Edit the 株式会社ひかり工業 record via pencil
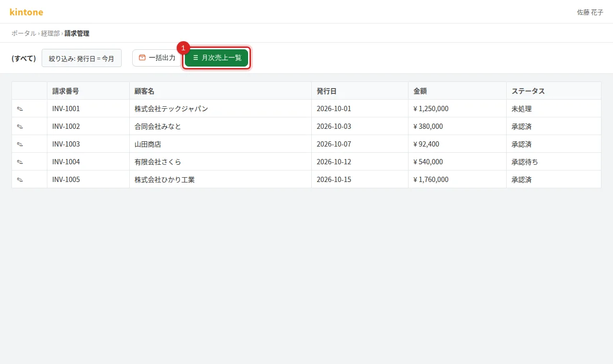Viewport: 613px width, 364px height. [x=20, y=180]
